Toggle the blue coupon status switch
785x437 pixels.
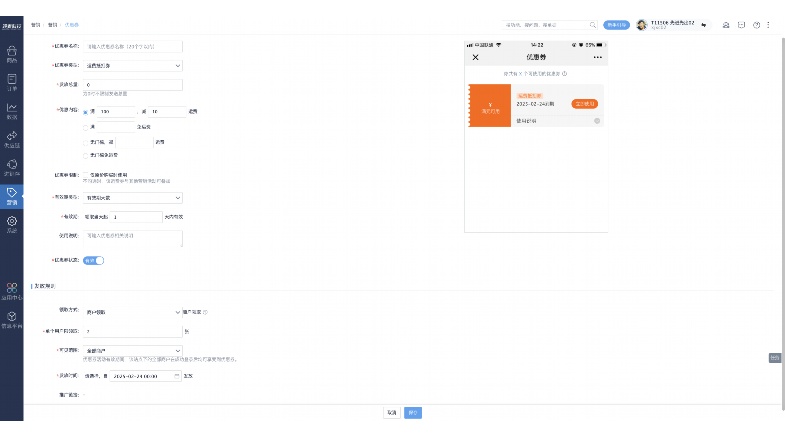coord(94,261)
